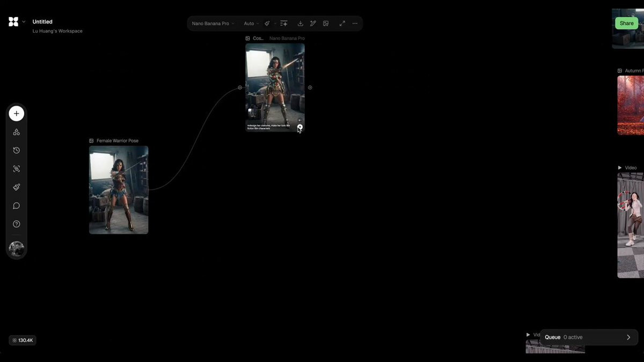The width and height of the screenshot is (644, 362).
Task: Click the Autumn node title label
Action: tap(634, 71)
